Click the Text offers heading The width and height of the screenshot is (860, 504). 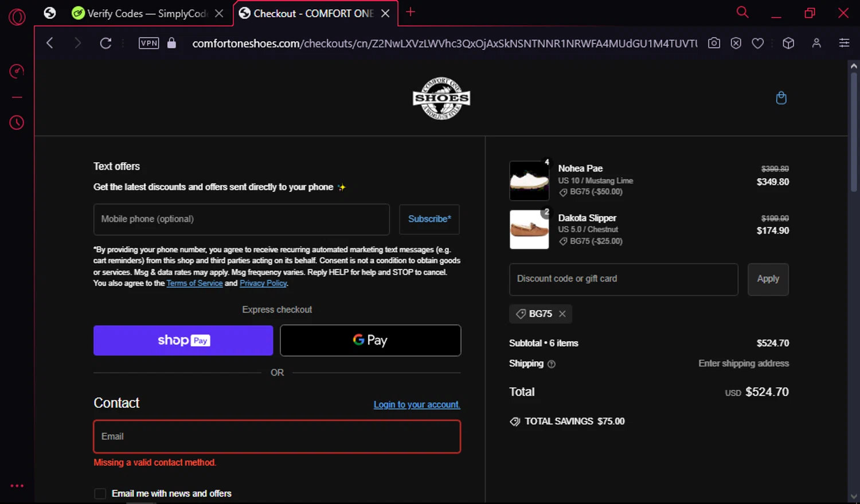116,166
